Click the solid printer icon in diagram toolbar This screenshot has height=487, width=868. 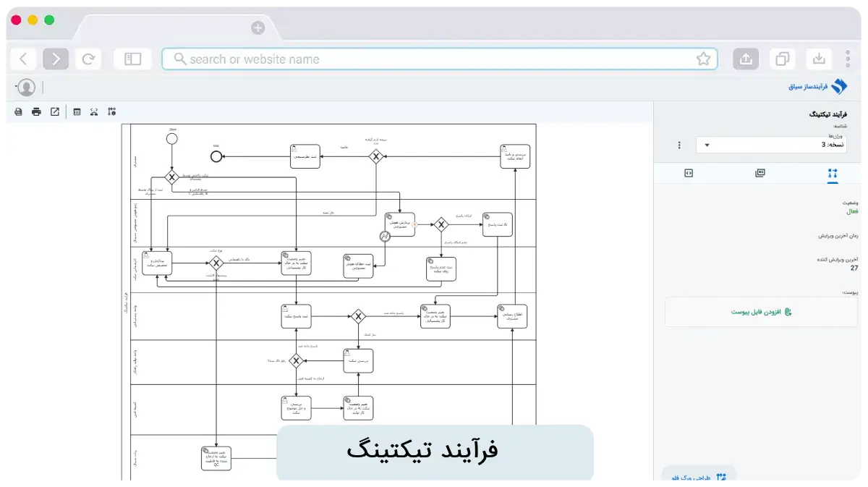click(x=36, y=111)
